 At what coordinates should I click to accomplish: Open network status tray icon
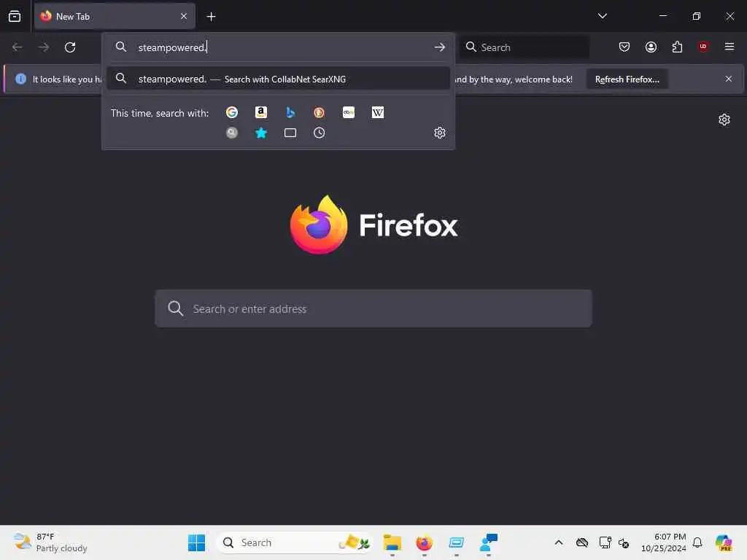tap(605, 542)
